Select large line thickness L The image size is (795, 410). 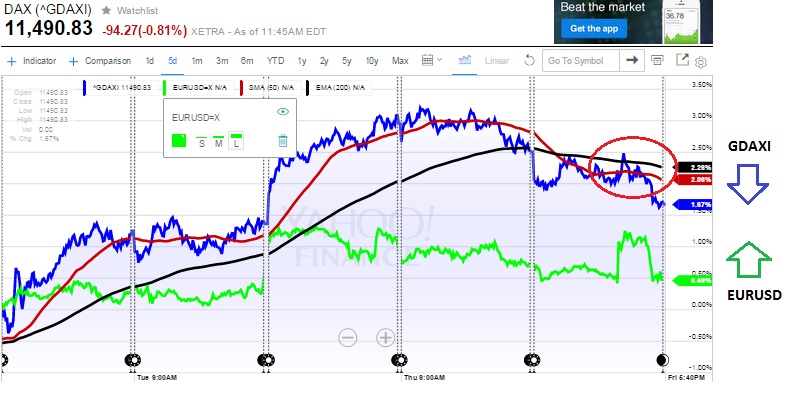[x=236, y=140]
